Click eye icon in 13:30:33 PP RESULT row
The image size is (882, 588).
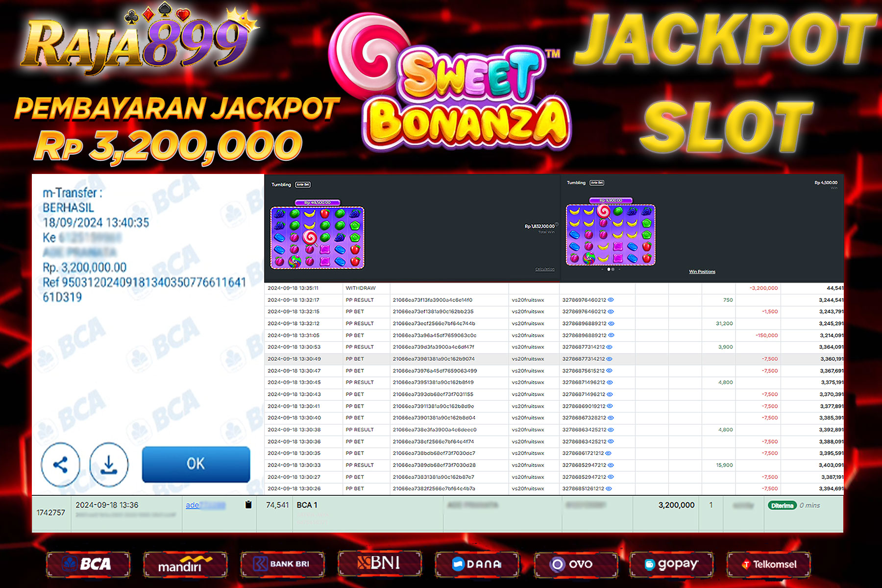tap(611, 465)
